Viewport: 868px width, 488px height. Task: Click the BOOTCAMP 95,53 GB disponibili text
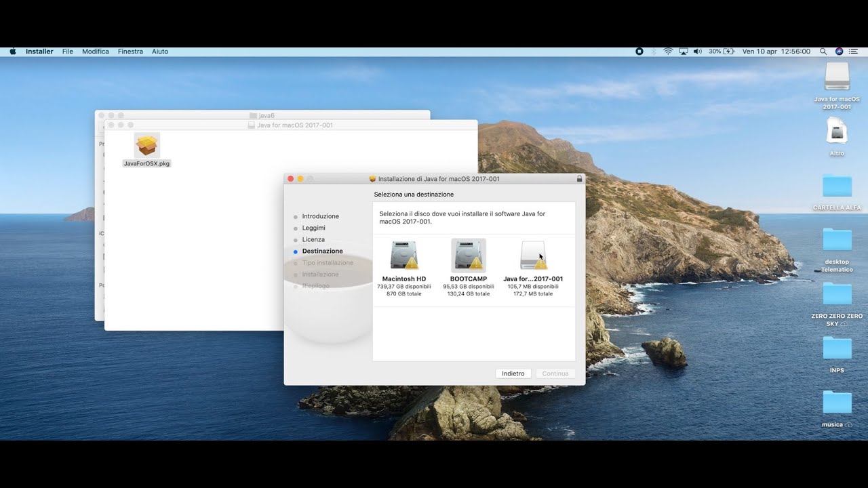[x=469, y=286]
